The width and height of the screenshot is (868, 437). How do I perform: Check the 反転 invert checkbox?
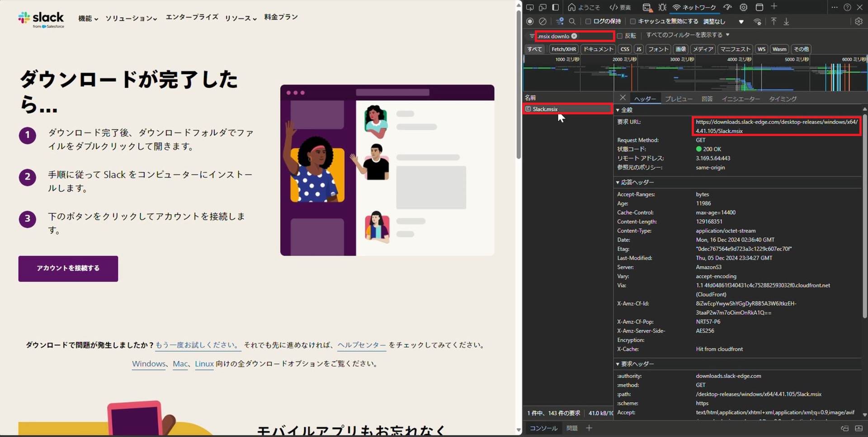[x=620, y=36]
